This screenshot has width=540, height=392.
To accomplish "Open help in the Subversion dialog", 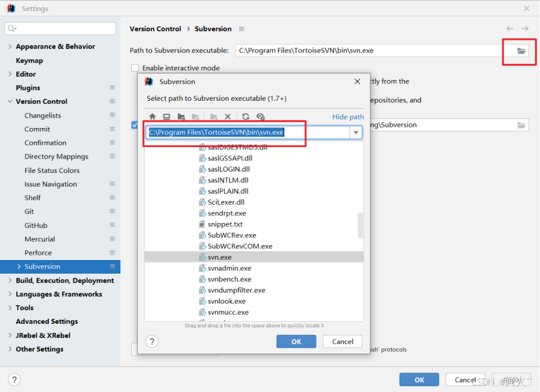I will coord(152,341).
